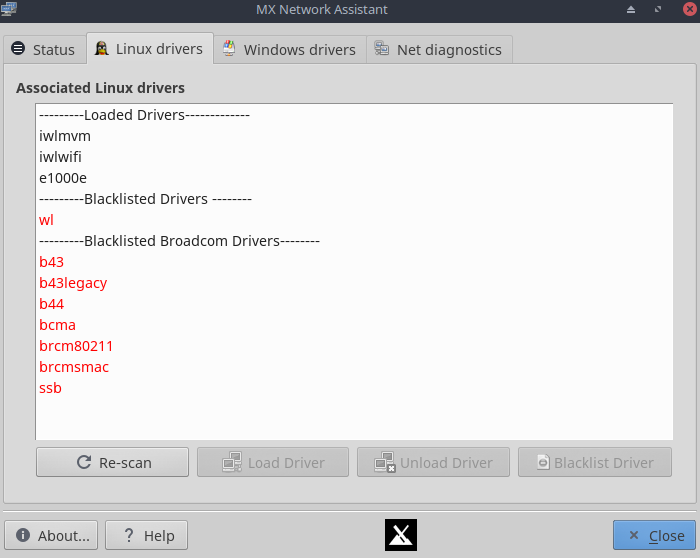Close window with red title bar button

(690, 9)
